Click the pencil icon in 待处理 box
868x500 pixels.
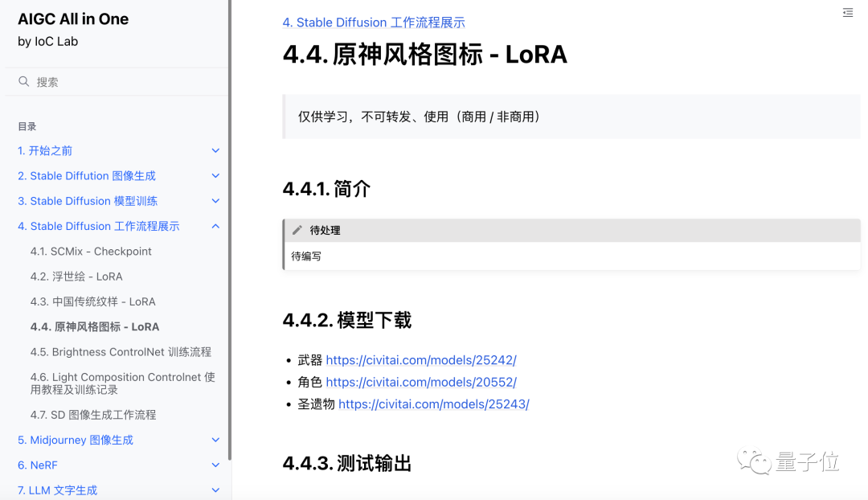click(297, 230)
